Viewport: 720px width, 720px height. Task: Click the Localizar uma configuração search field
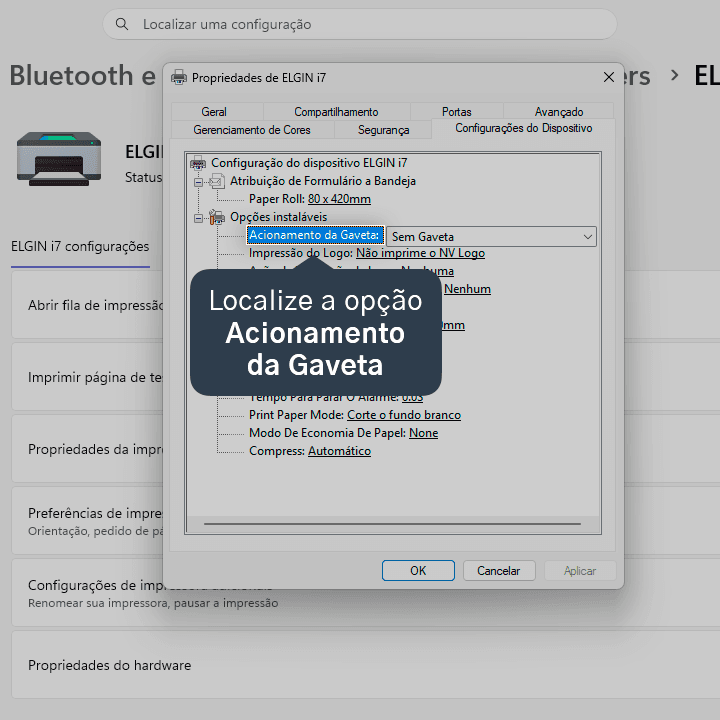coord(360,24)
